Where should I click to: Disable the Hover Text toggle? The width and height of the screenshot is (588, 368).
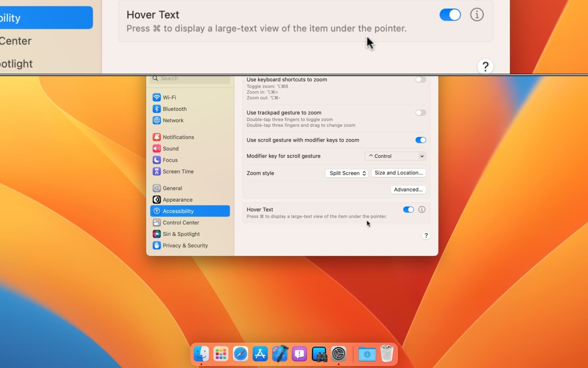408,209
